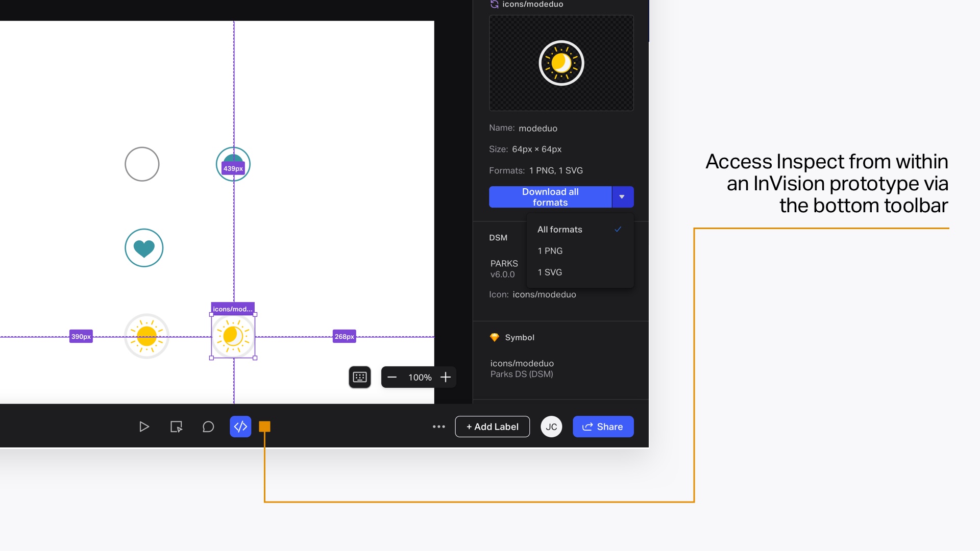The image size is (980, 551).
Task: Zoom out with the minus icon
Action: (x=392, y=377)
